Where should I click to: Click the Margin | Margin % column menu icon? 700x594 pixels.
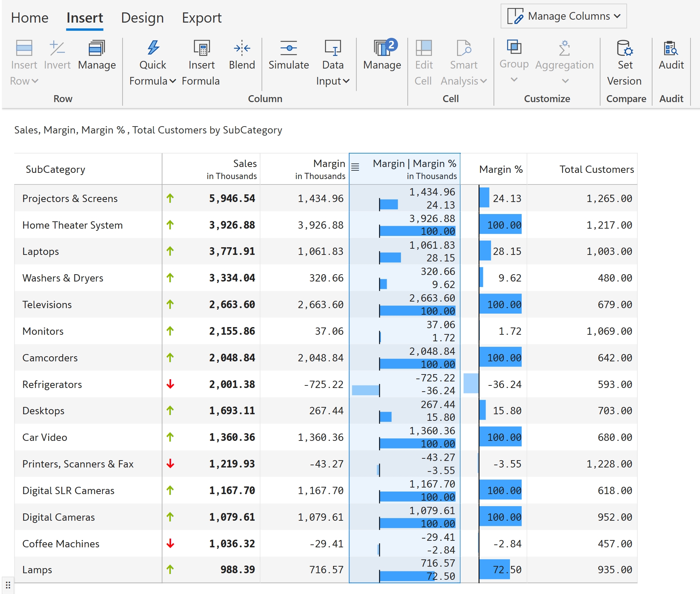click(355, 167)
